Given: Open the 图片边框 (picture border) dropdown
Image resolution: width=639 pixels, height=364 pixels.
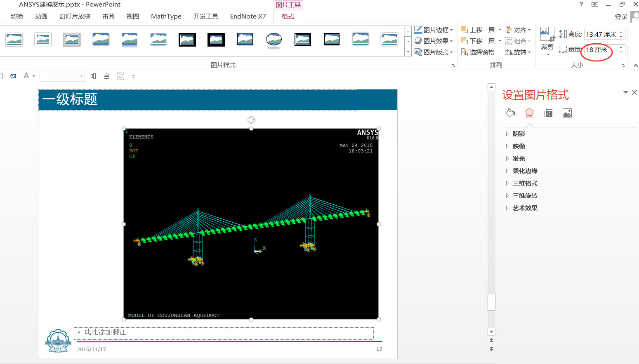Looking at the screenshot, I should 433,30.
